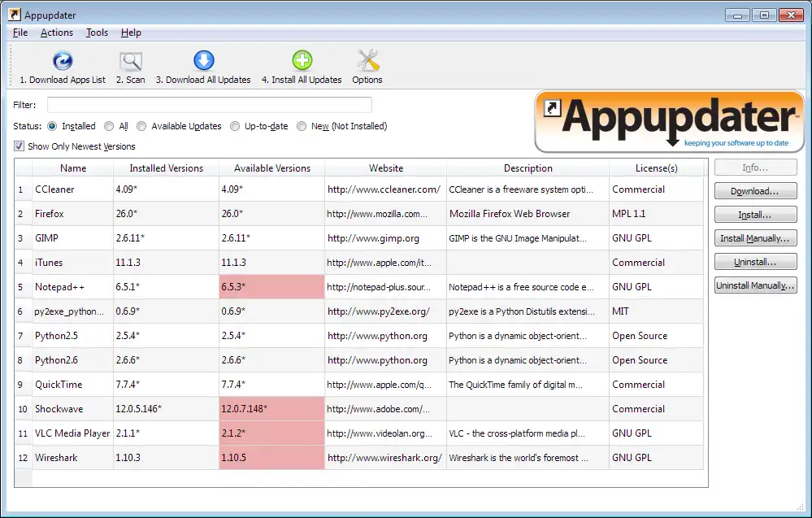Click the Appupdater logo banner
The width and height of the screenshot is (812, 518).
[x=669, y=122]
